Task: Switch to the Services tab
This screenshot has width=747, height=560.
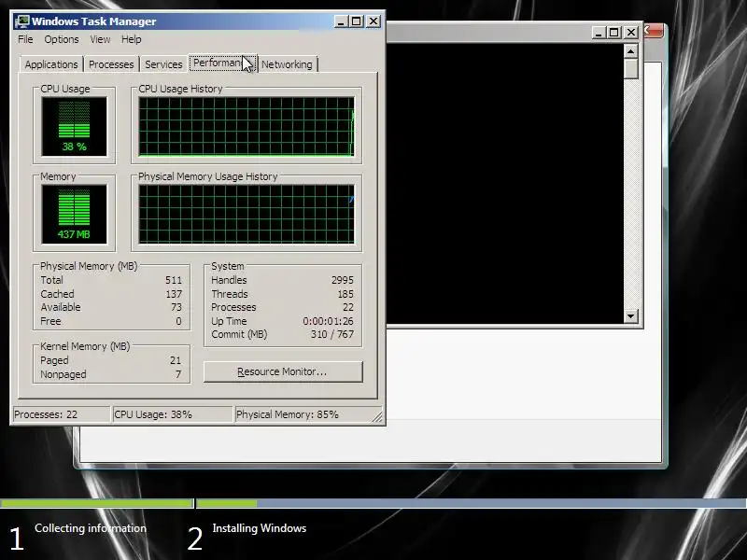Action: coord(163,64)
